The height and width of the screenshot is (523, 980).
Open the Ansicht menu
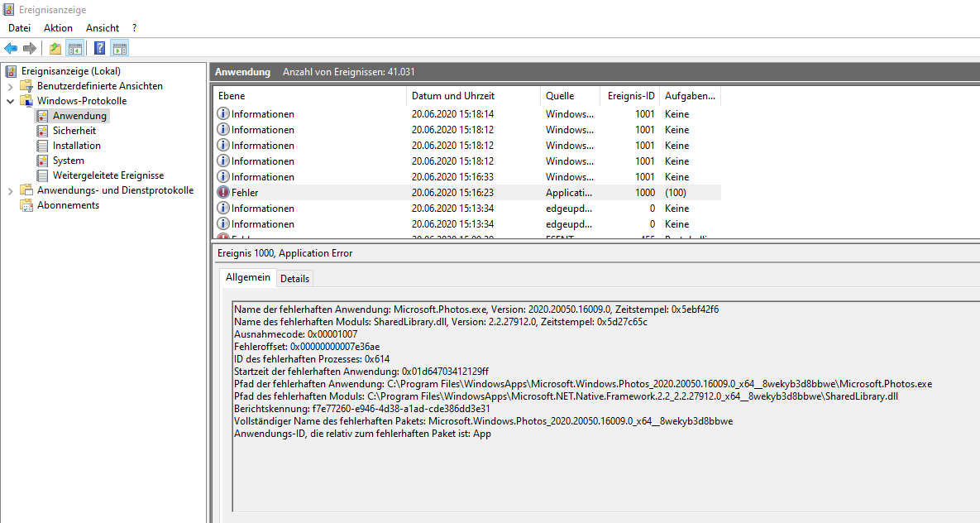103,28
